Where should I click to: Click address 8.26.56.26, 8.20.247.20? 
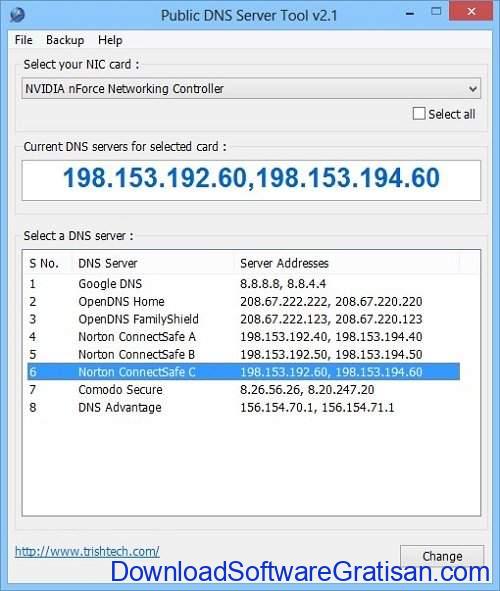coord(307,389)
